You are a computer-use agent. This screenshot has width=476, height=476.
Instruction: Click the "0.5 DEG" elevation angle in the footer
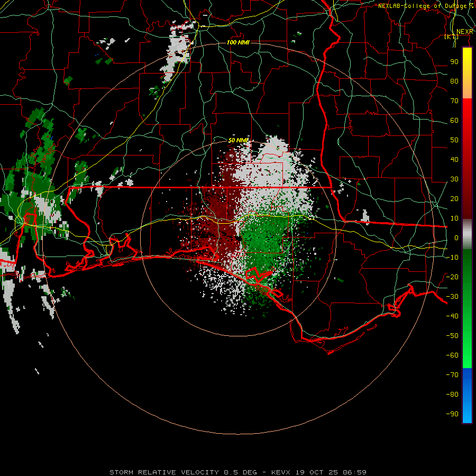point(241,472)
